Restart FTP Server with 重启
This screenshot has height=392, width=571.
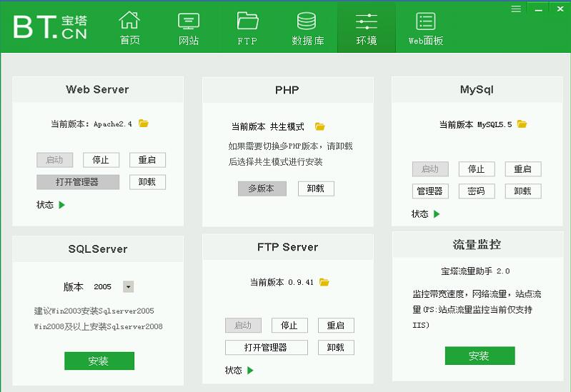(x=336, y=326)
